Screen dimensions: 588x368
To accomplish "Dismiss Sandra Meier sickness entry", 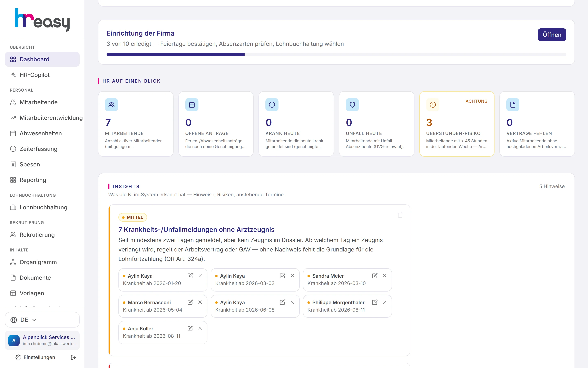I will coord(385,276).
